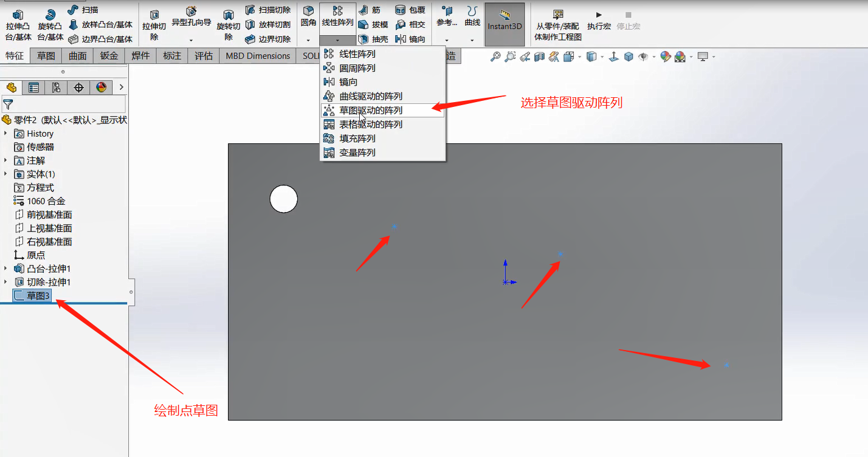
Task: Run macro with 执行宏 button
Action: [x=599, y=21]
